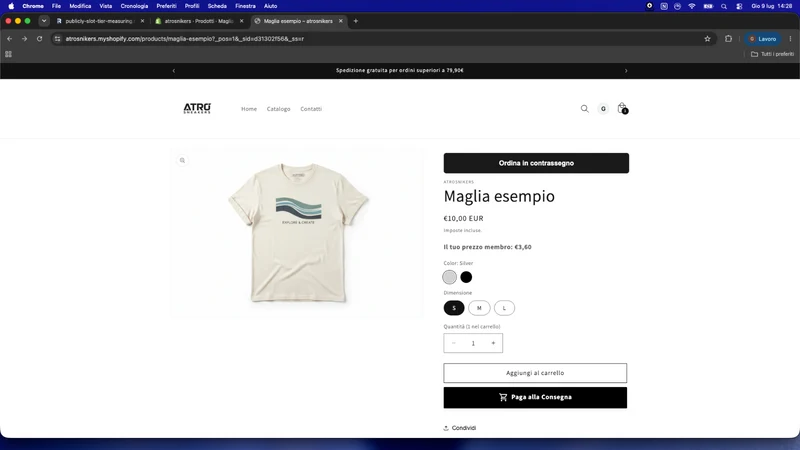Click the quantity input field
The image size is (800, 450).
tap(473, 343)
